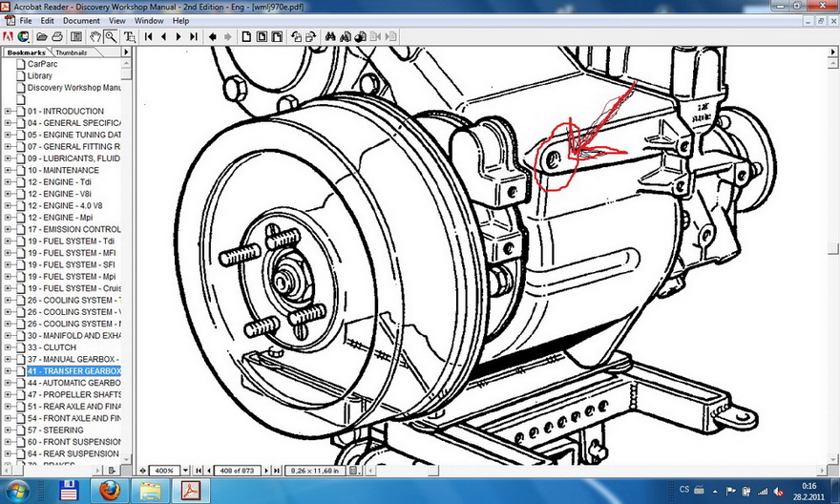This screenshot has height=504, width=840.
Task: Click the 400% zoom percentage field
Action: [x=164, y=471]
